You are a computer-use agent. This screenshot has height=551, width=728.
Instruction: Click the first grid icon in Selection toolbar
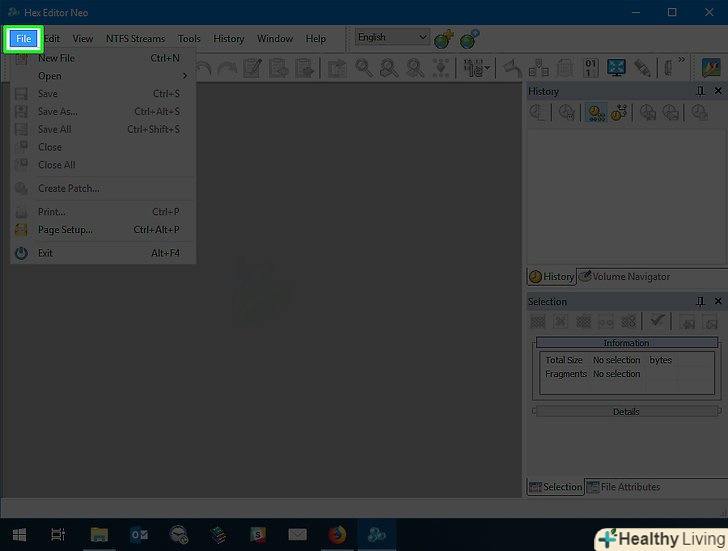pyautogui.click(x=538, y=321)
